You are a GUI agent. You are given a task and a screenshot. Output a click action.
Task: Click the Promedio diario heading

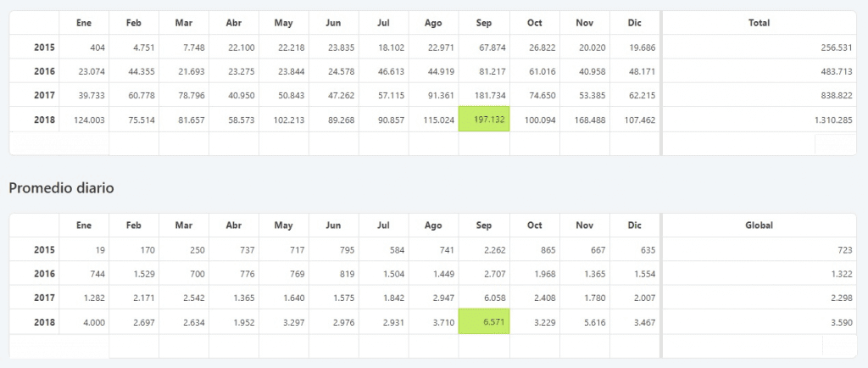point(61,187)
